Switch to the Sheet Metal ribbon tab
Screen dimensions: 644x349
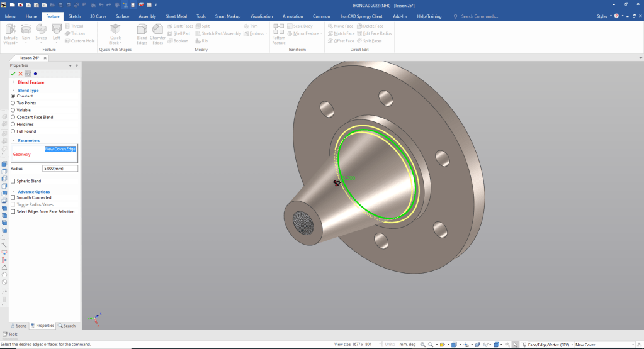pos(176,16)
